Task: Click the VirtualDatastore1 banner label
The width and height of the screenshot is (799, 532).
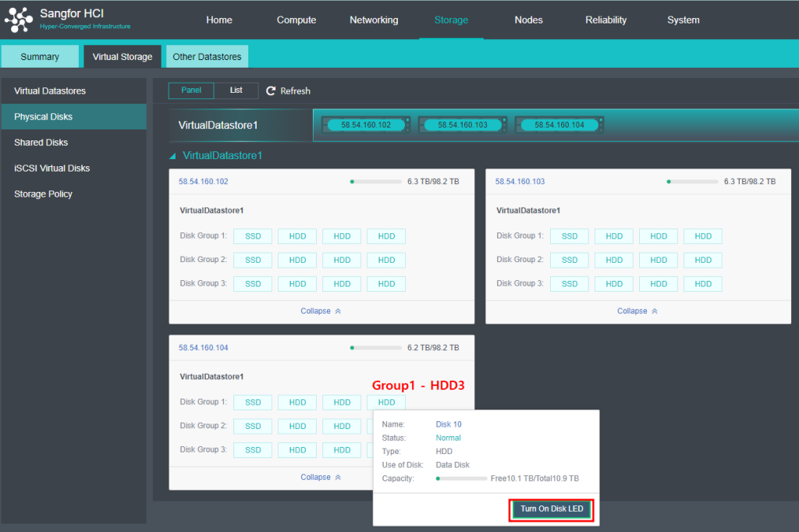Action: [x=218, y=125]
